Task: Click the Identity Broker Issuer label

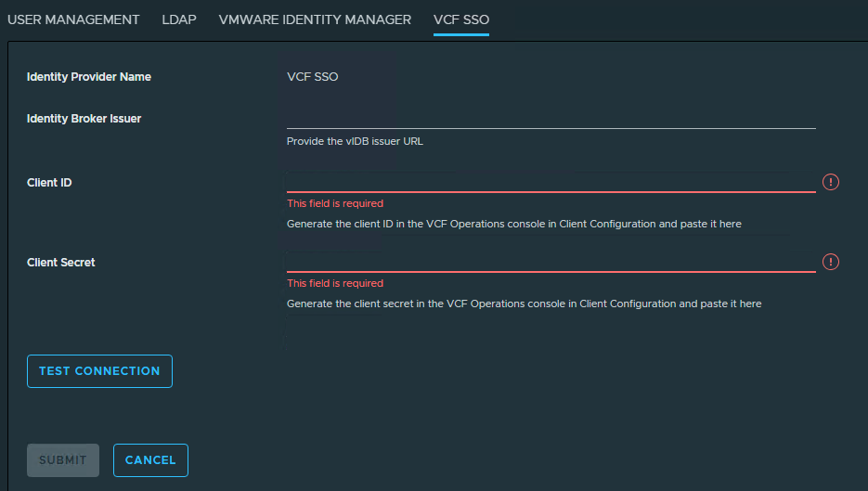Action: pos(84,119)
